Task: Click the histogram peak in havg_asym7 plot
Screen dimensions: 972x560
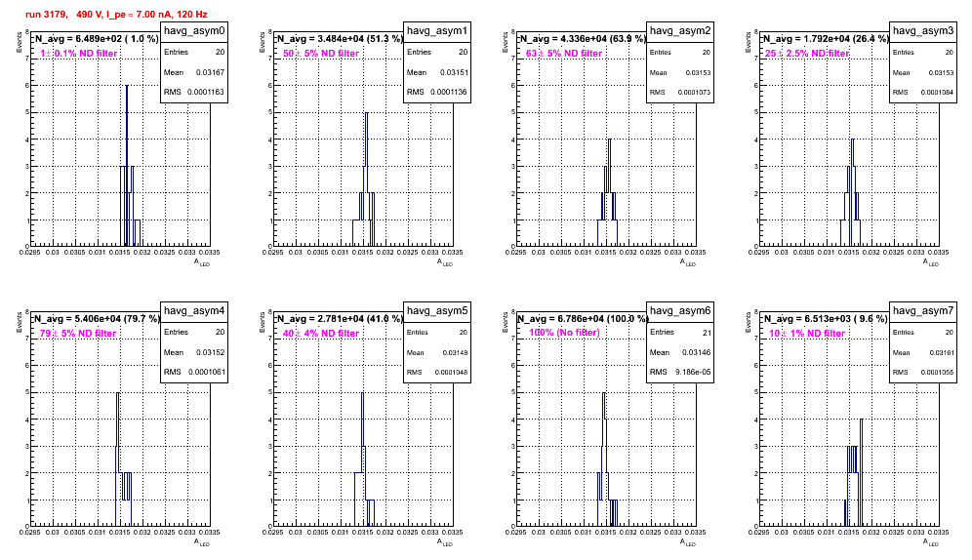Action: tap(861, 420)
